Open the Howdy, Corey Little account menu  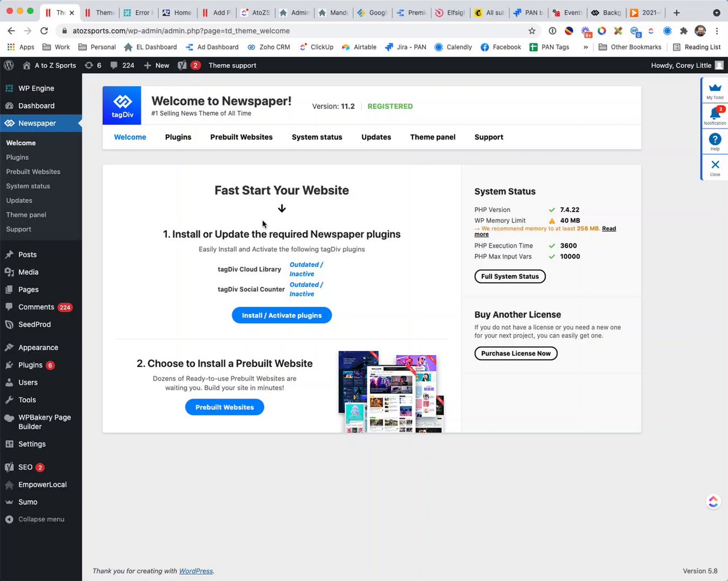tap(687, 65)
